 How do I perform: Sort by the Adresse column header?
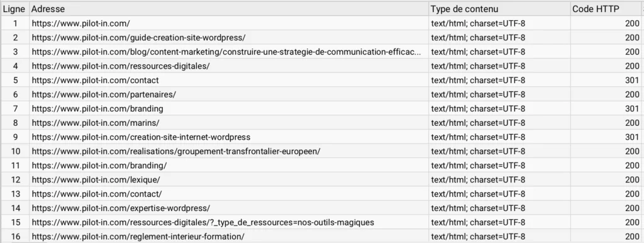(229, 9)
